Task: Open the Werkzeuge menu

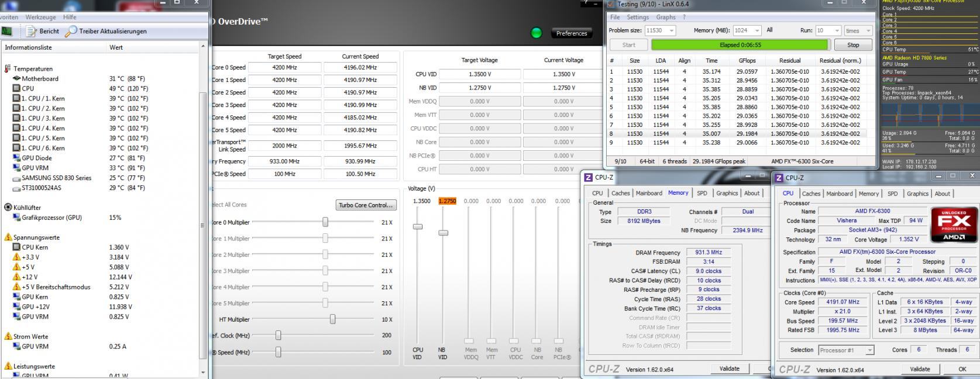Action: 40,18
